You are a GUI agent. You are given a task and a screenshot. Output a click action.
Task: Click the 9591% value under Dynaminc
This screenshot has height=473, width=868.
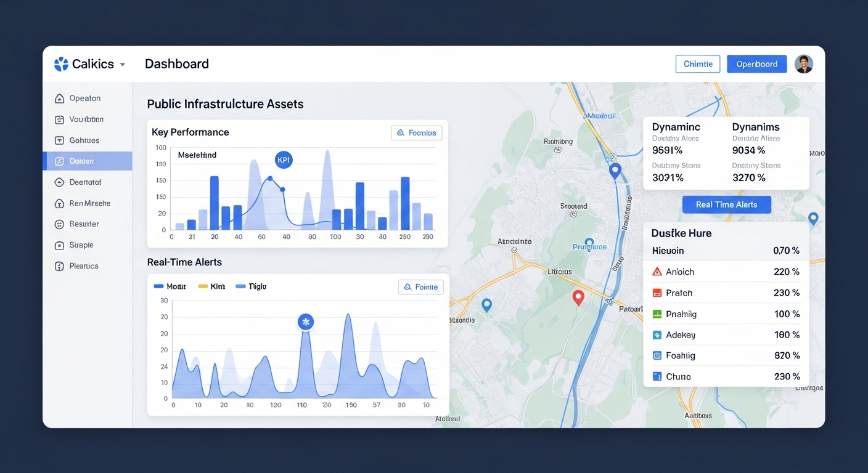point(667,150)
